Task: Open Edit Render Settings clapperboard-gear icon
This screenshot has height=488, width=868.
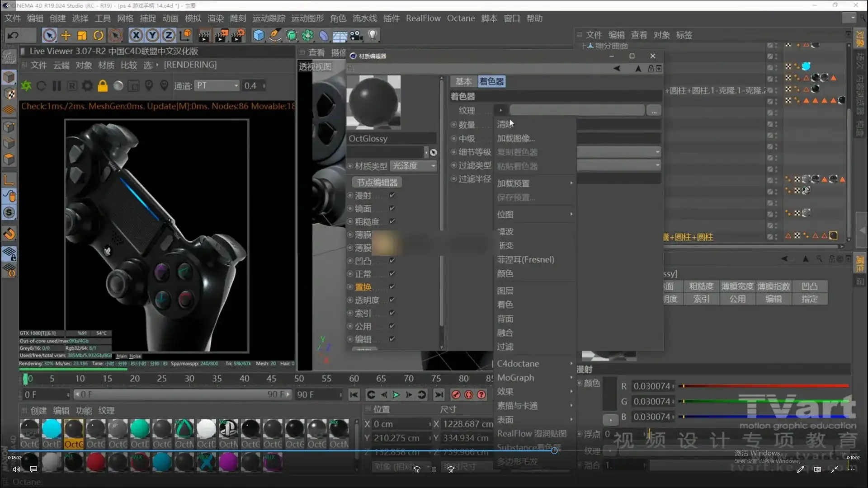Action: [237, 35]
